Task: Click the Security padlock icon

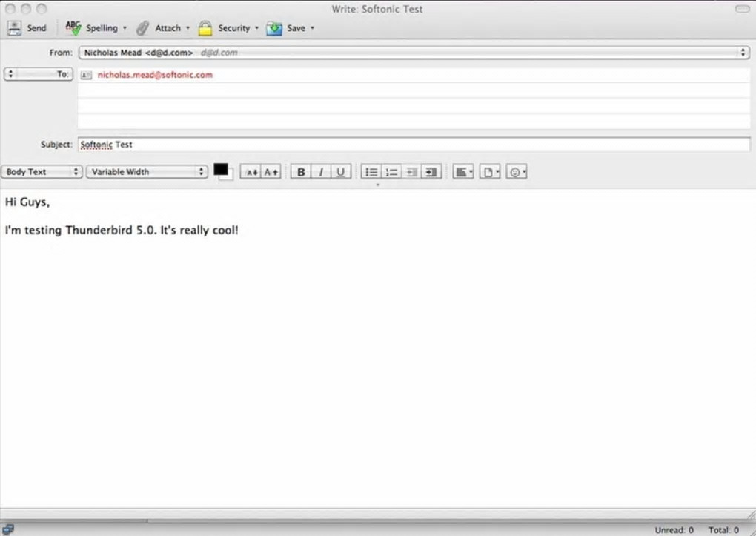Action: pyautogui.click(x=205, y=28)
